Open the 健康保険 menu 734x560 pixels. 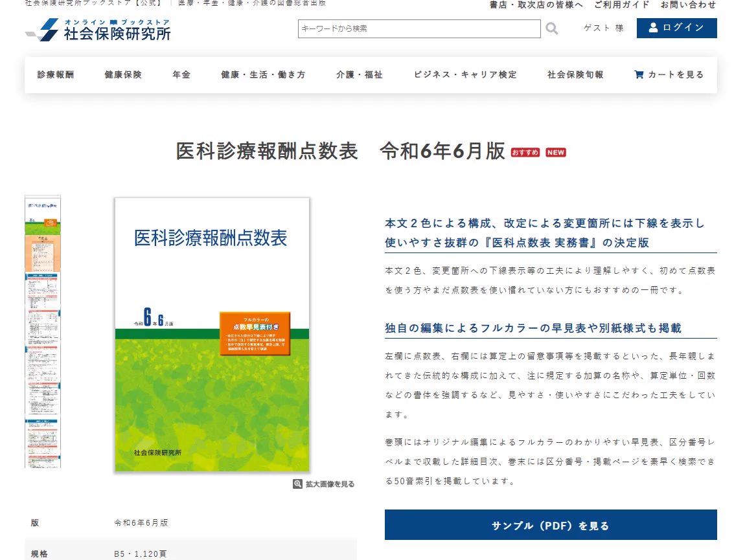tap(123, 75)
